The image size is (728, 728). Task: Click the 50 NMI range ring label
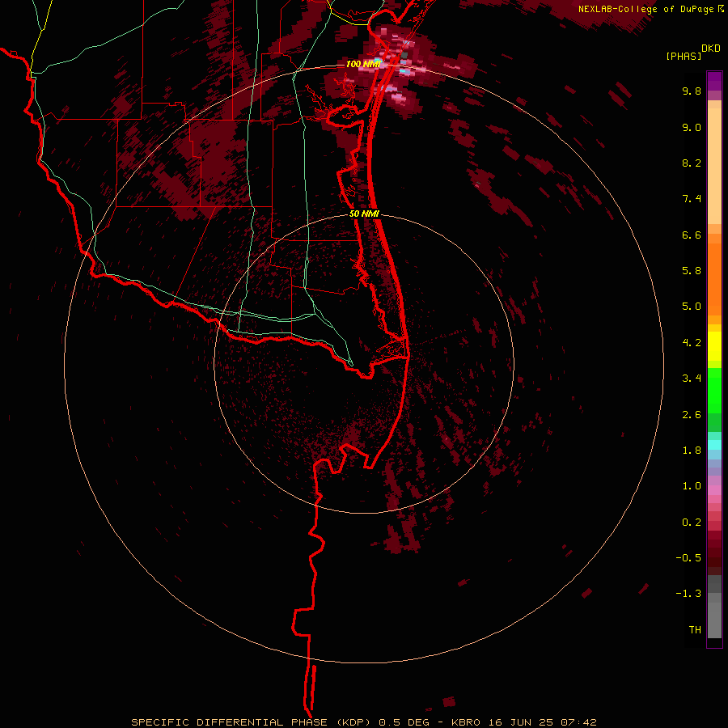(364, 214)
